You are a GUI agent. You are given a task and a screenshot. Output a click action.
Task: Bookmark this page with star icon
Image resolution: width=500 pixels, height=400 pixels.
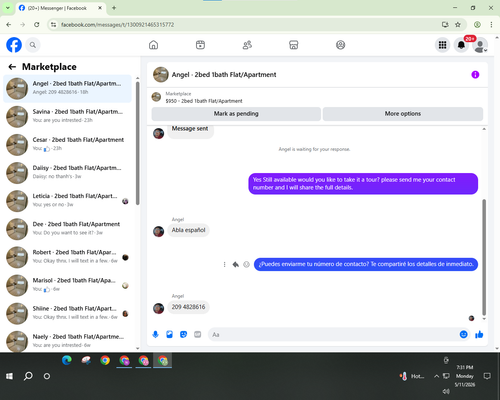458,25
